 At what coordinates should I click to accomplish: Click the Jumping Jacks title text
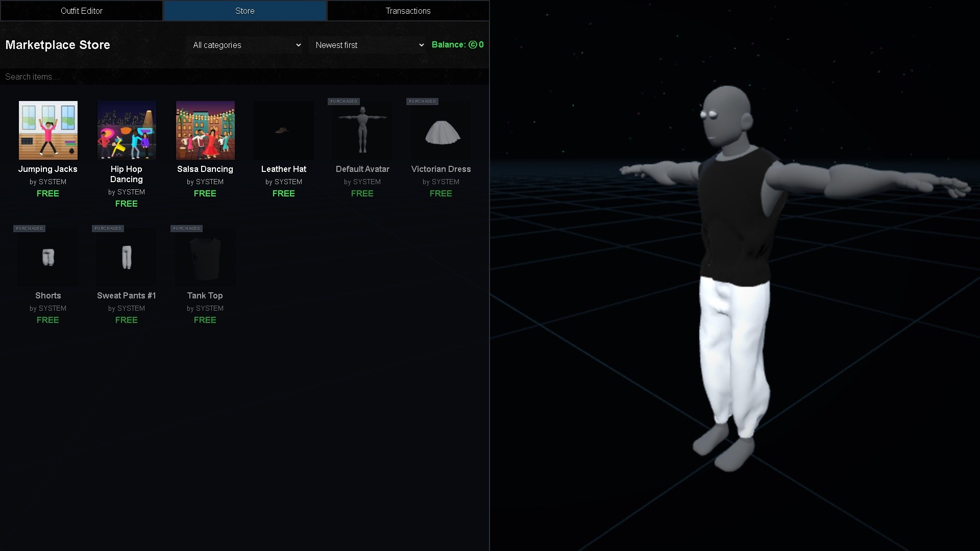pos(48,169)
